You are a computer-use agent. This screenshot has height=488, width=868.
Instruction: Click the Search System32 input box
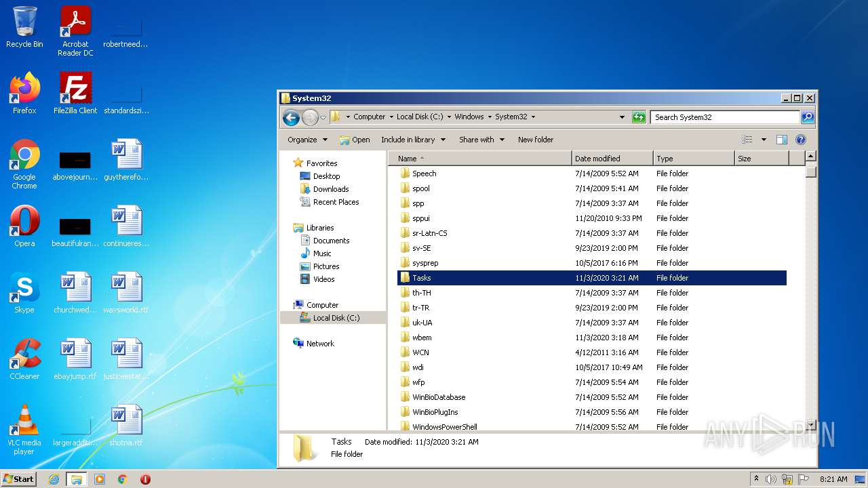pyautogui.click(x=725, y=117)
